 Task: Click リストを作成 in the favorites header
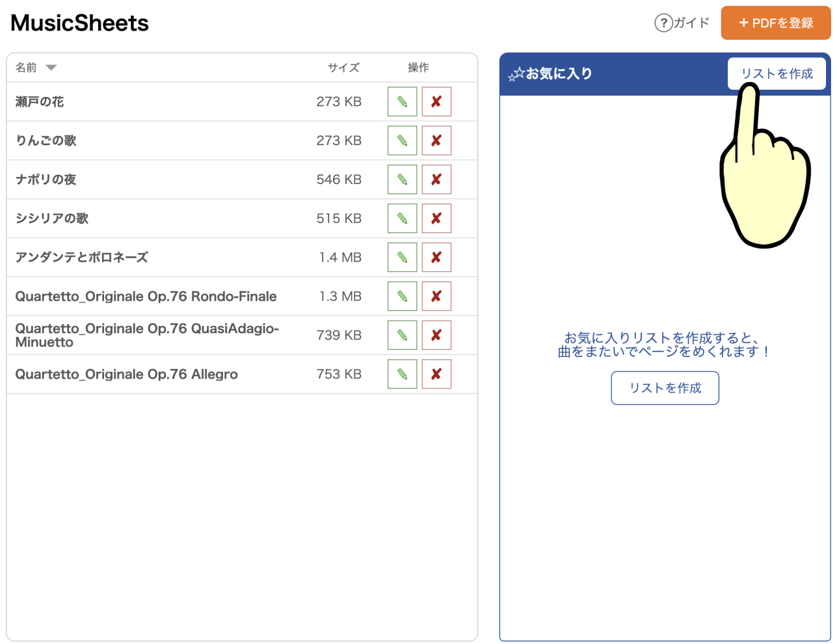click(x=777, y=74)
